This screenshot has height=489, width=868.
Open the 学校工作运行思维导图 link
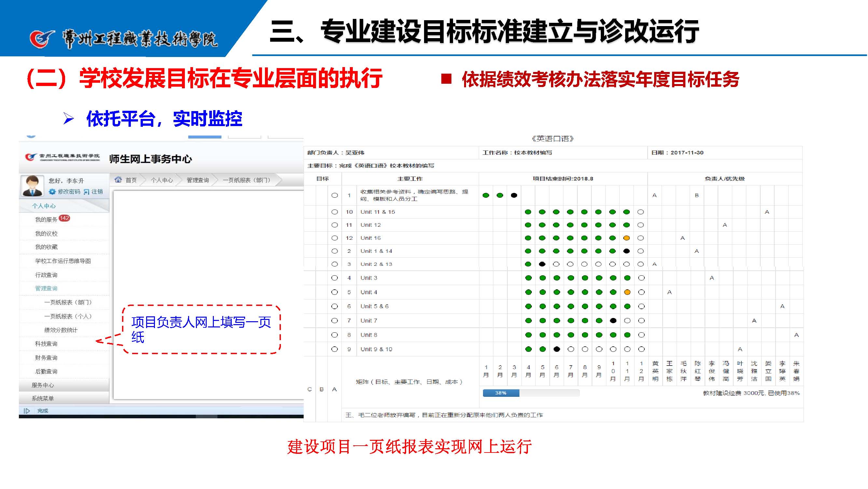pyautogui.click(x=63, y=261)
